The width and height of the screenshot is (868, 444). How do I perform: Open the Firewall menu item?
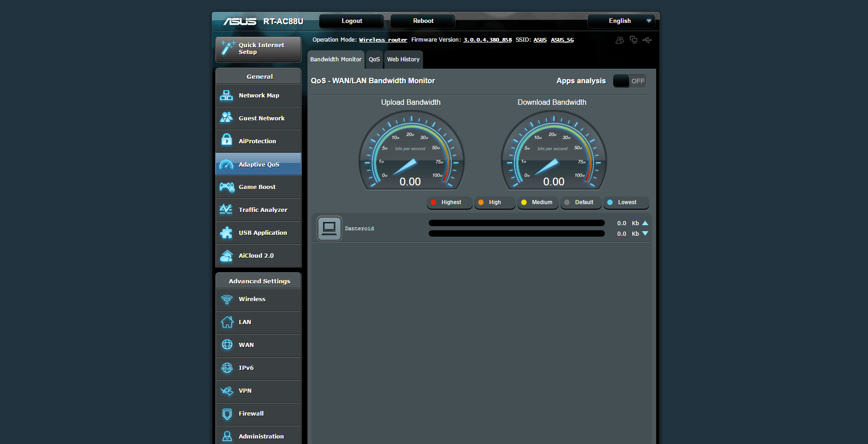pyautogui.click(x=259, y=414)
